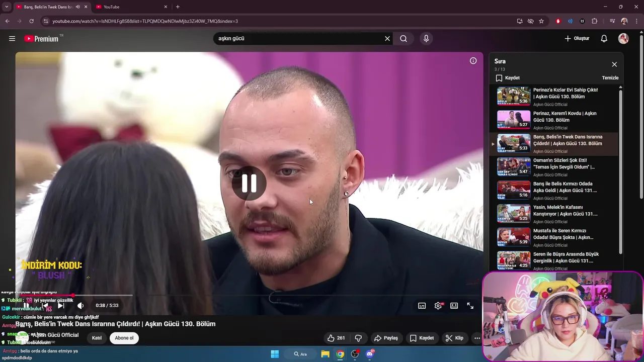
Task: Join channel with Katıl button
Action: point(97,338)
